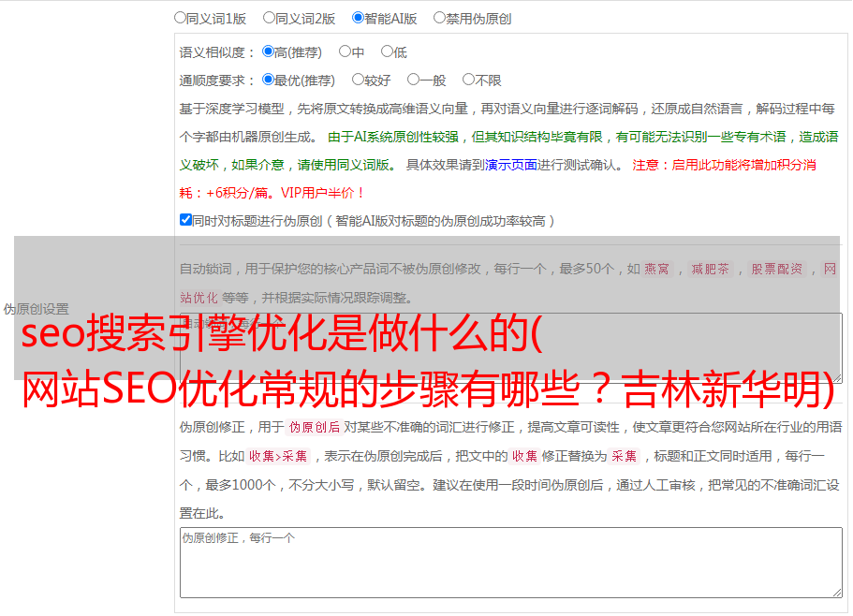Viewport: 853px width, 616px height.
Task: Choose the 智能AI版 radio option
Action: click(x=358, y=18)
